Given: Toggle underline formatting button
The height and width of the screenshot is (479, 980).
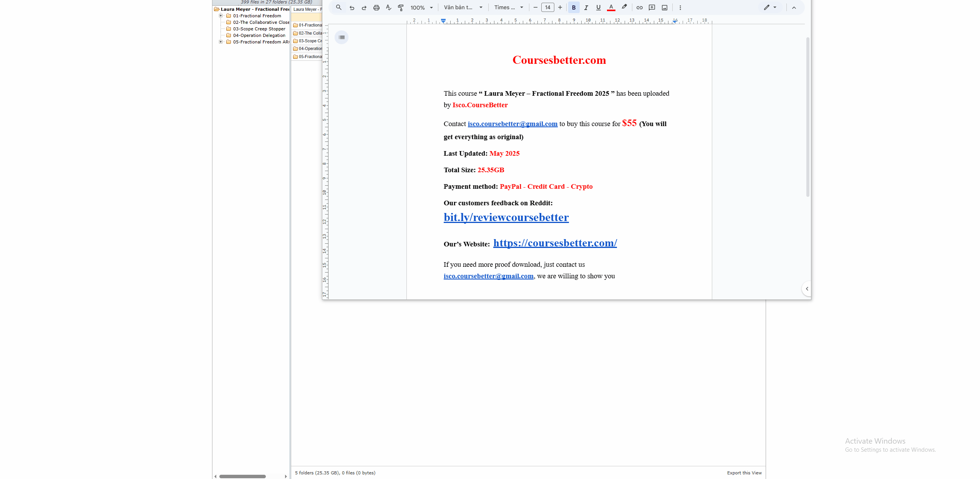Looking at the screenshot, I should click(x=598, y=8).
